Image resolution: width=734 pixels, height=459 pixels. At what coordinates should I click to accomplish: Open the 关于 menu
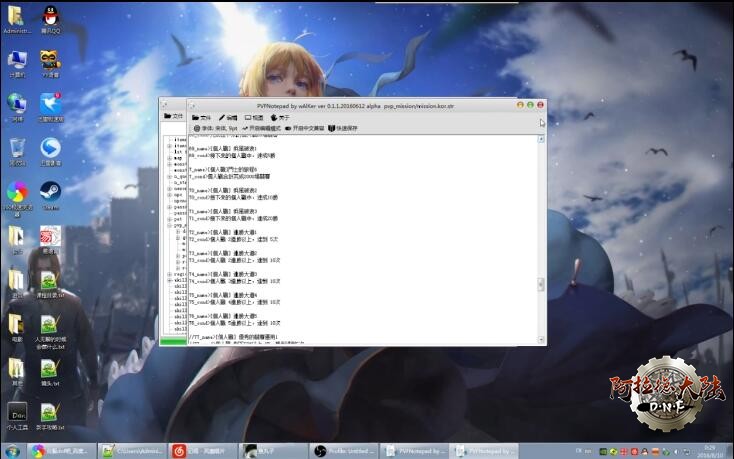[x=280, y=117]
